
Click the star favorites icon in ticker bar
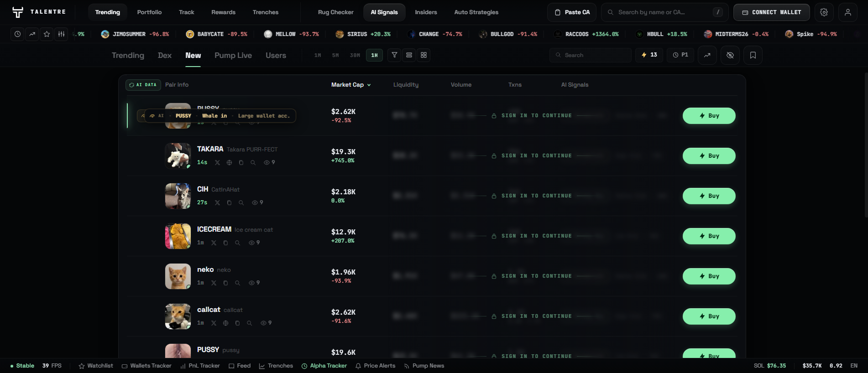47,34
